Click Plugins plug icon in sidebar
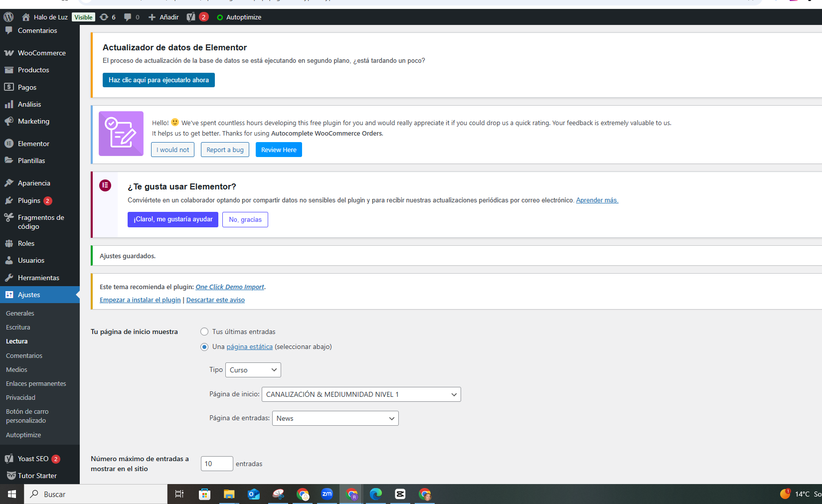The height and width of the screenshot is (504, 822). 9,200
